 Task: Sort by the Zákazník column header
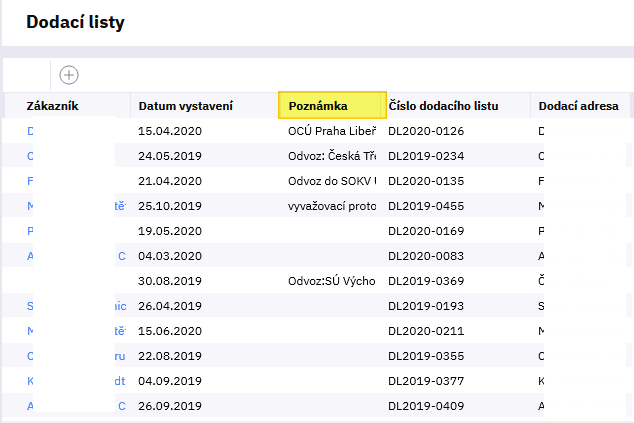[52, 105]
